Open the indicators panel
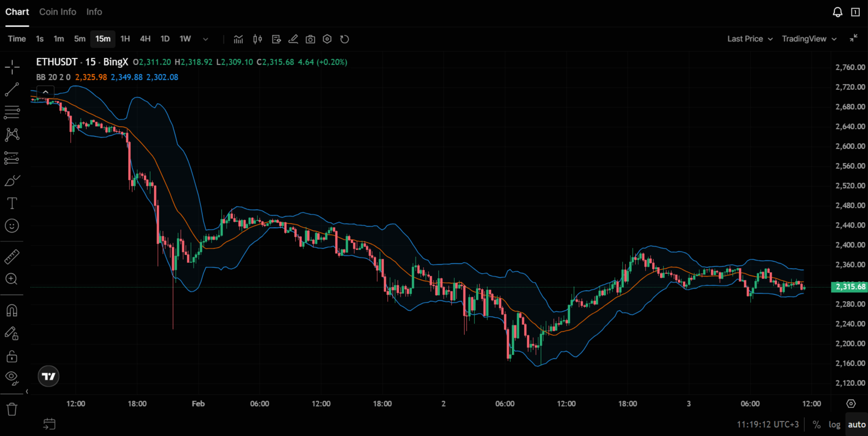Image resolution: width=868 pixels, height=436 pixels. pos(239,39)
